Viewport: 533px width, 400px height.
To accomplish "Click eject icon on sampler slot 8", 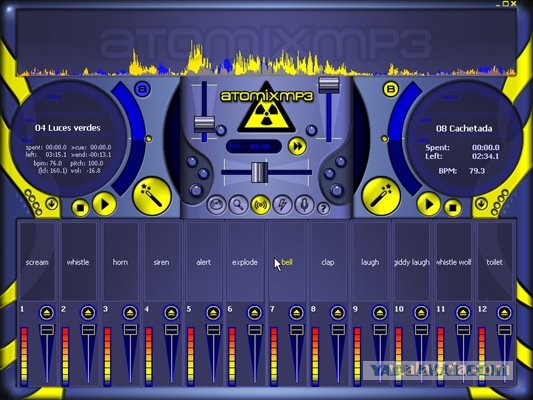I will click(338, 312).
